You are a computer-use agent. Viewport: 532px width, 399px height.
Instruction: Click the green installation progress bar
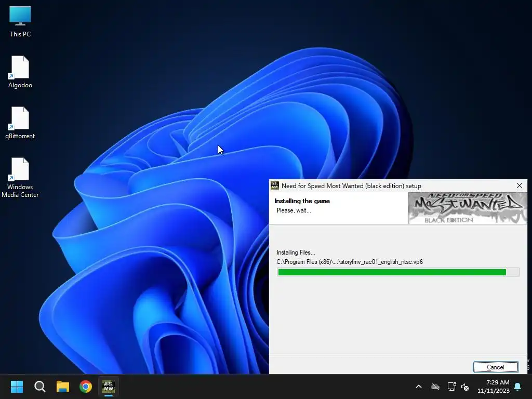tap(398, 272)
